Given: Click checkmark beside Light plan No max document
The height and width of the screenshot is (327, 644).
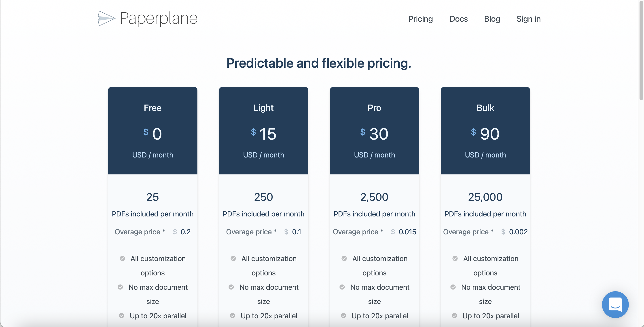Looking at the screenshot, I should tap(231, 287).
